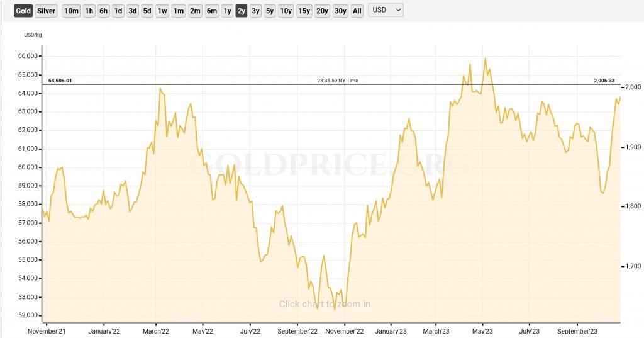Show All historical data
644x338 pixels.
[357, 11]
